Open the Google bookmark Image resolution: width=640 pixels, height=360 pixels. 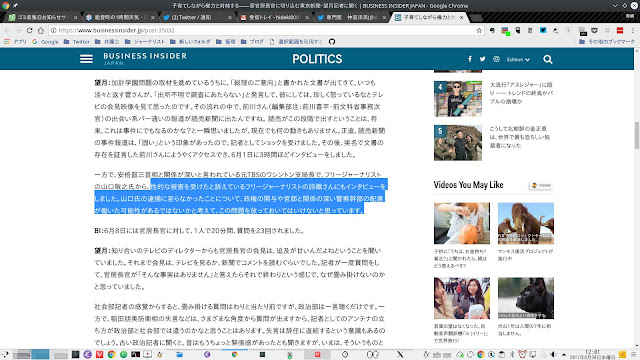tap(46, 42)
